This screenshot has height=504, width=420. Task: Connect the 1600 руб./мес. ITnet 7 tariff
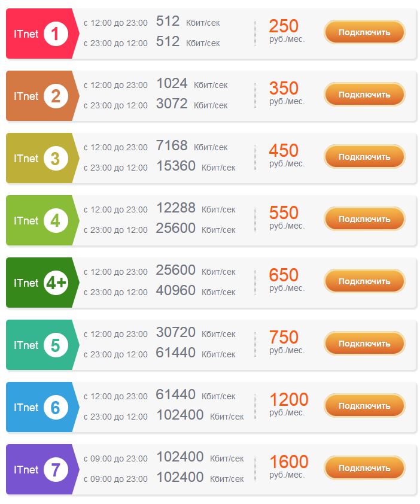(364, 468)
